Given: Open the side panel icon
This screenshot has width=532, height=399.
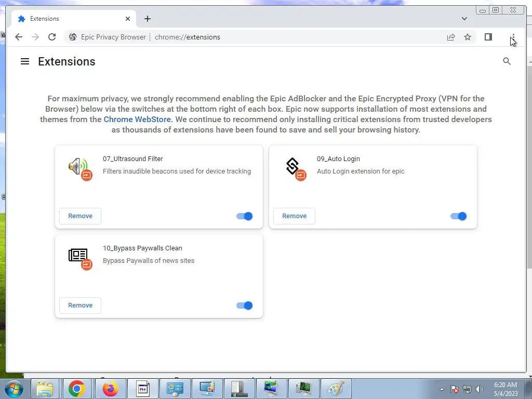Looking at the screenshot, I should click(x=488, y=37).
